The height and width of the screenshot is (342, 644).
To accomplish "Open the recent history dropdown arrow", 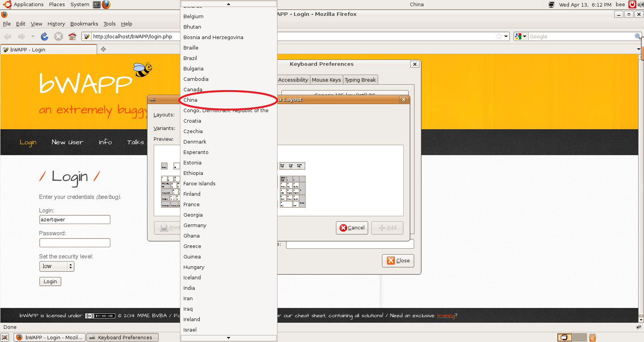I will (33, 36).
